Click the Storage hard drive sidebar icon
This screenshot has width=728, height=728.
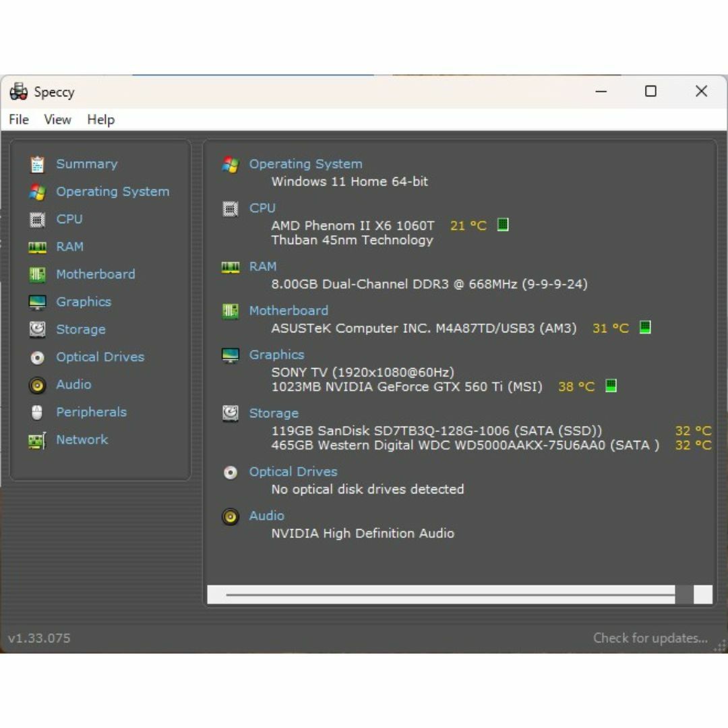(37, 330)
